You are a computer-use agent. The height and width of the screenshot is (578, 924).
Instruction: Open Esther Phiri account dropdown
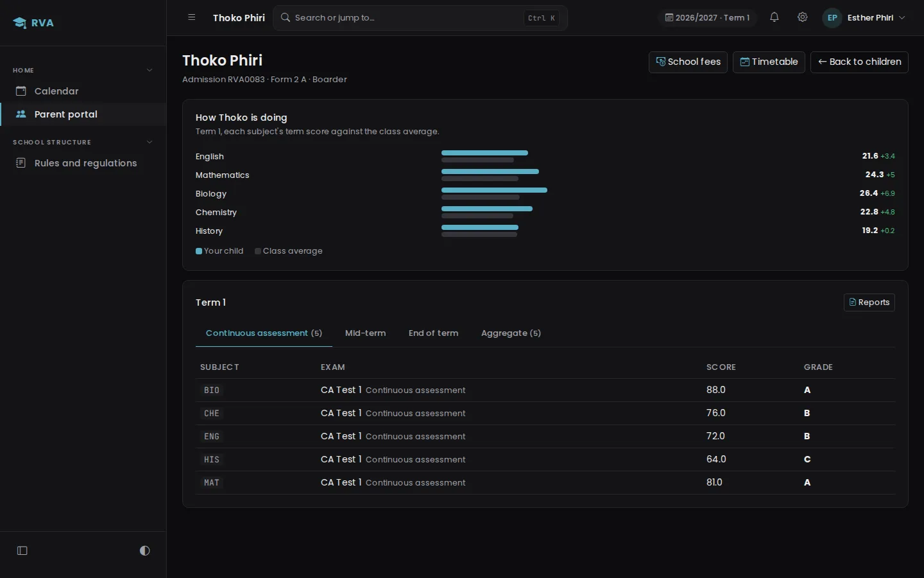[864, 18]
